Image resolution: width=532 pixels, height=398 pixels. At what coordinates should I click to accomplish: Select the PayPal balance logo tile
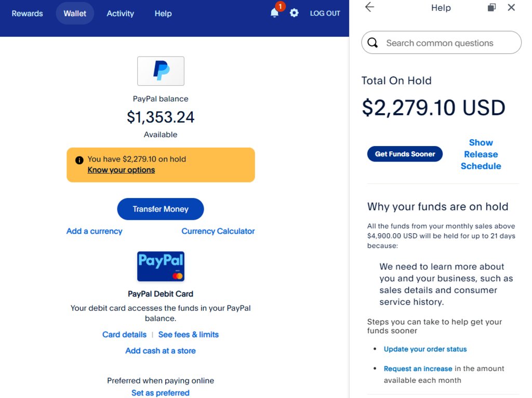point(161,71)
